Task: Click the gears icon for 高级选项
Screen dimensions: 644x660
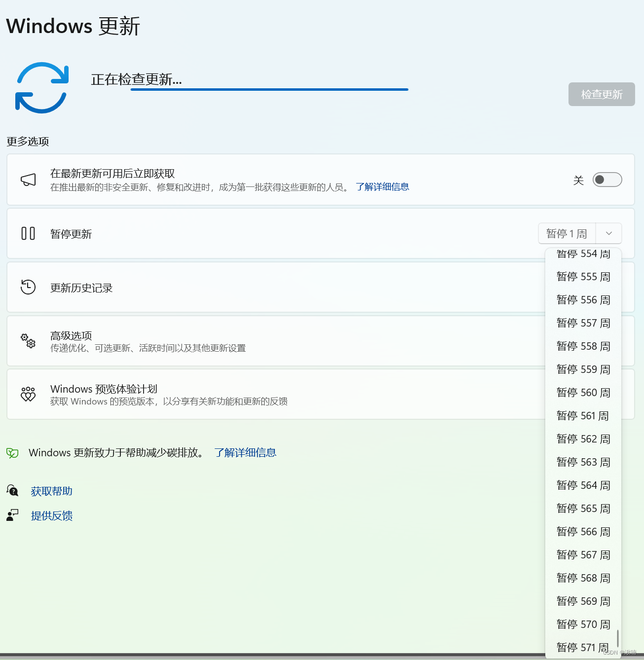Action: [x=28, y=340]
